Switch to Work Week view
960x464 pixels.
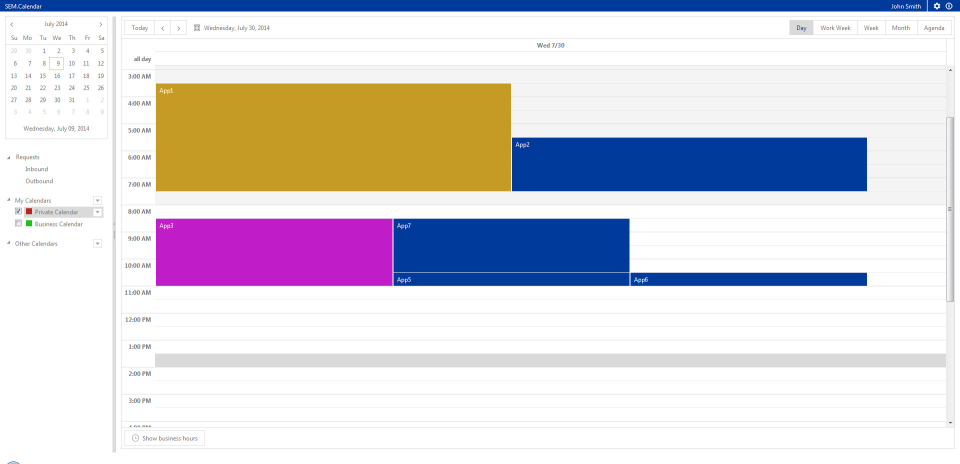point(835,28)
